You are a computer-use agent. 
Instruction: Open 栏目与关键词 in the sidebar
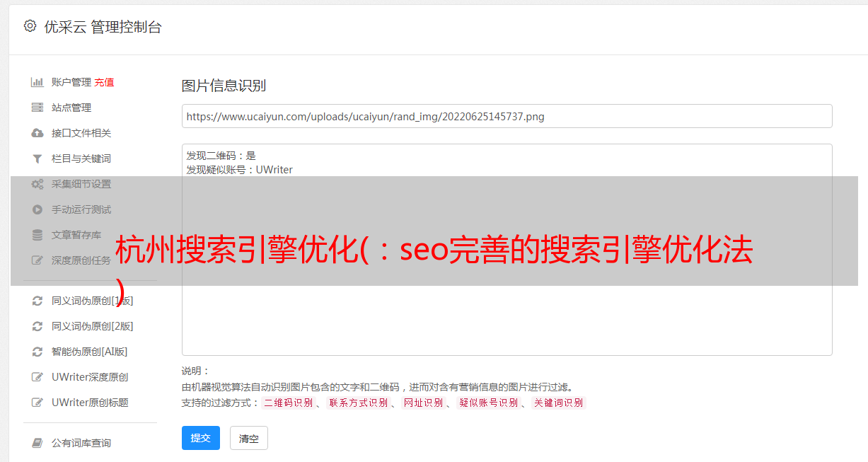tap(81, 158)
